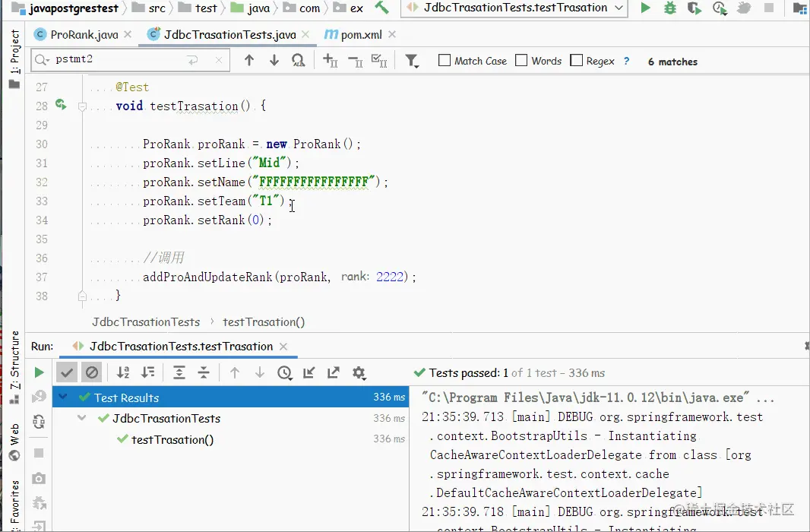Viewport: 810px width, 532px height.
Task: Click the profiler run icon in toolbar
Action: click(x=719, y=8)
